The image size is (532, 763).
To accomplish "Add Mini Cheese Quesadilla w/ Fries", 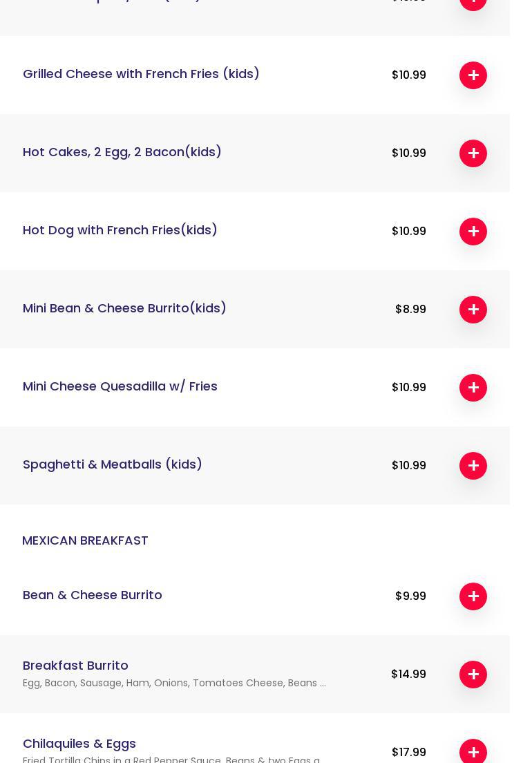I will pos(473,388).
